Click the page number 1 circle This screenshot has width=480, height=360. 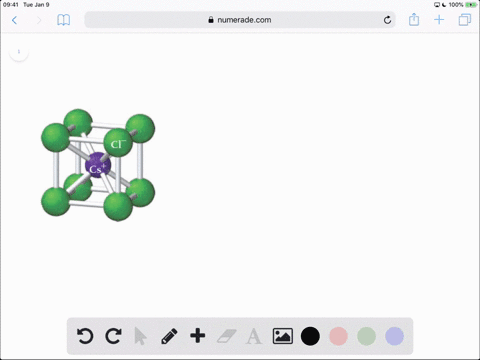tap(19, 52)
